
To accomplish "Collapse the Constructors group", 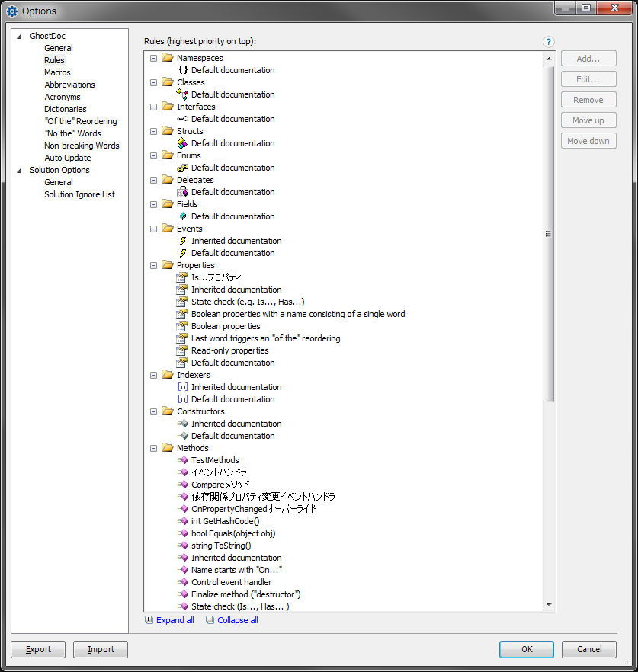I will 153,412.
